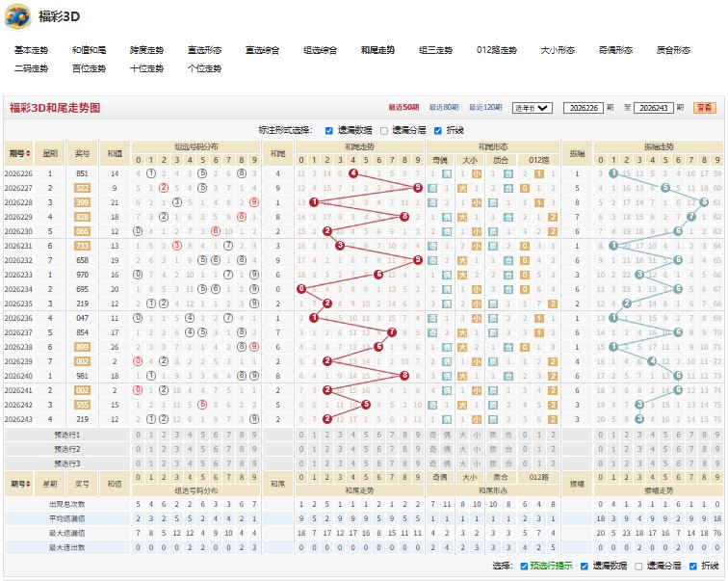Click highlighted 奖号 002 in row 2026241
Image resolution: width=728 pixels, height=581 pixels.
pos(82,390)
